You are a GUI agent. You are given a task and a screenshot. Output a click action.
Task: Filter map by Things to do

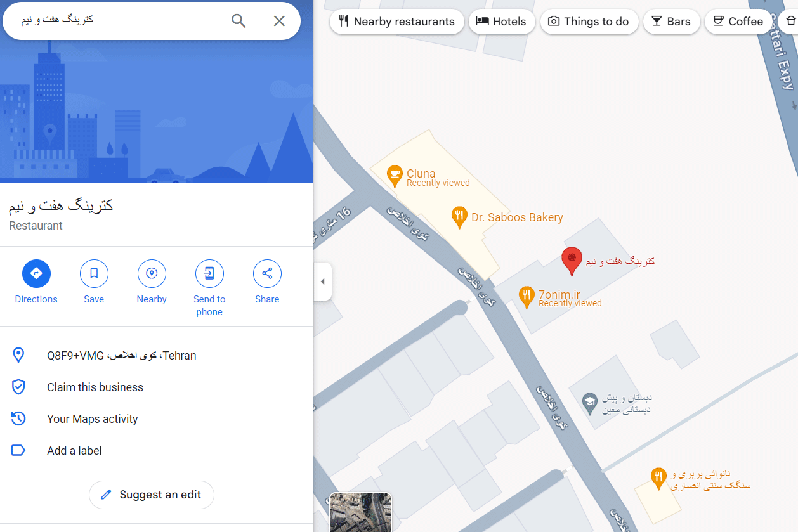click(x=589, y=22)
